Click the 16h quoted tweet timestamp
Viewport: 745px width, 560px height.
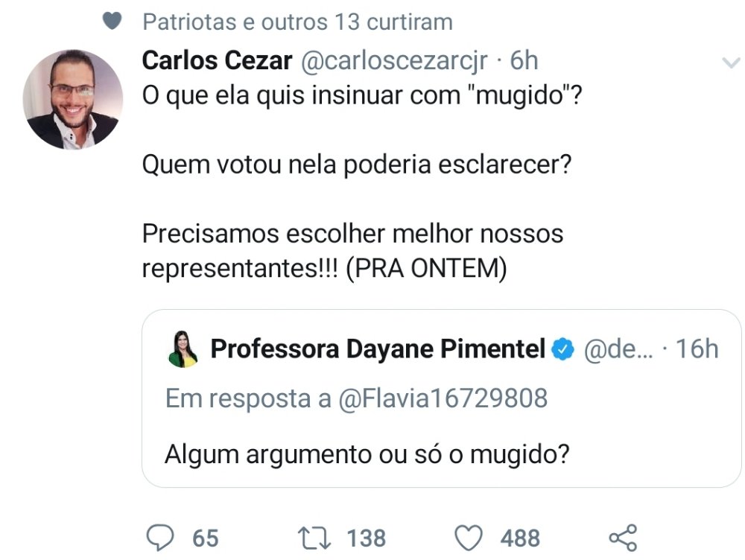coord(697,349)
